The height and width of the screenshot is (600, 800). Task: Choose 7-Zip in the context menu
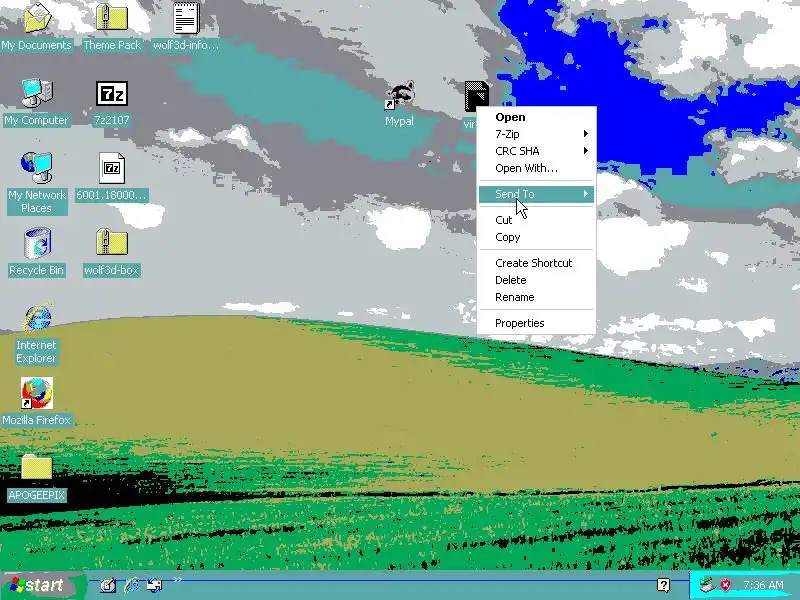[x=536, y=134]
